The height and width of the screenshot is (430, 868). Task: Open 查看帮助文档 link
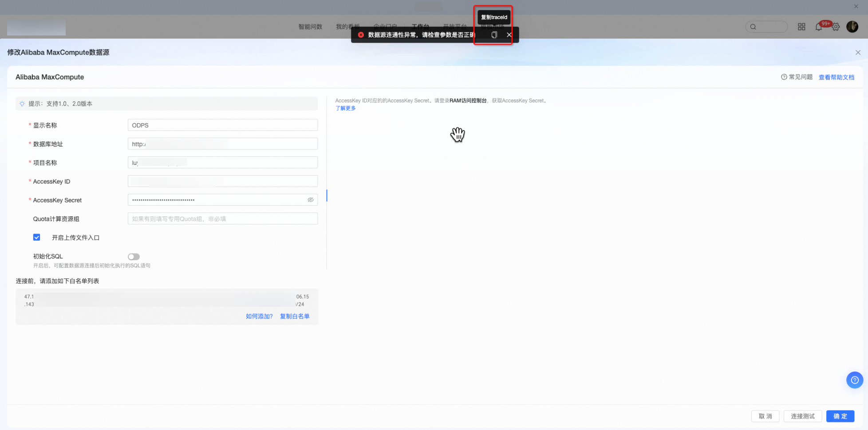click(836, 77)
